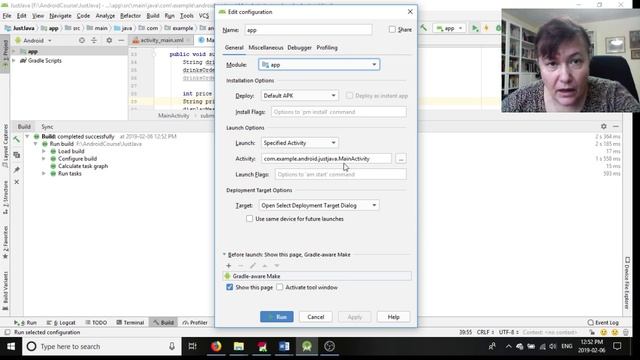
Task: Click the Apply Changes lightning icon
Action: point(486,28)
